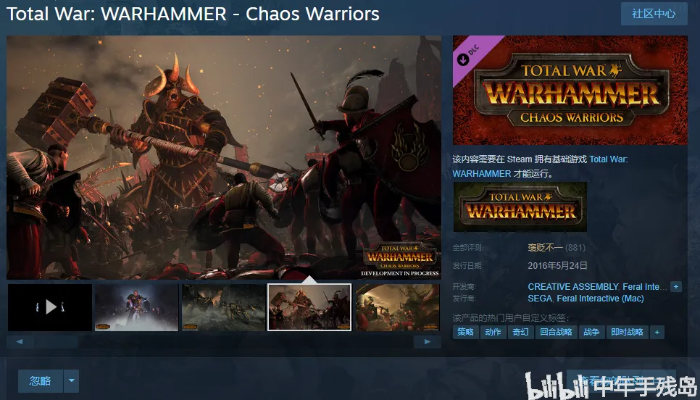Select the 即时战略 tag
The height and width of the screenshot is (400, 700).
[x=627, y=332]
